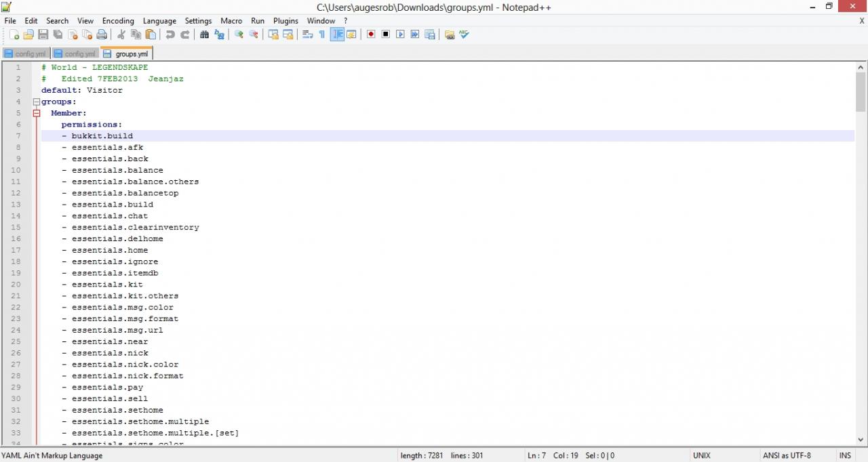Image resolution: width=868 pixels, height=462 pixels.
Task: Click the Redo toolbar icon
Action: point(184,35)
